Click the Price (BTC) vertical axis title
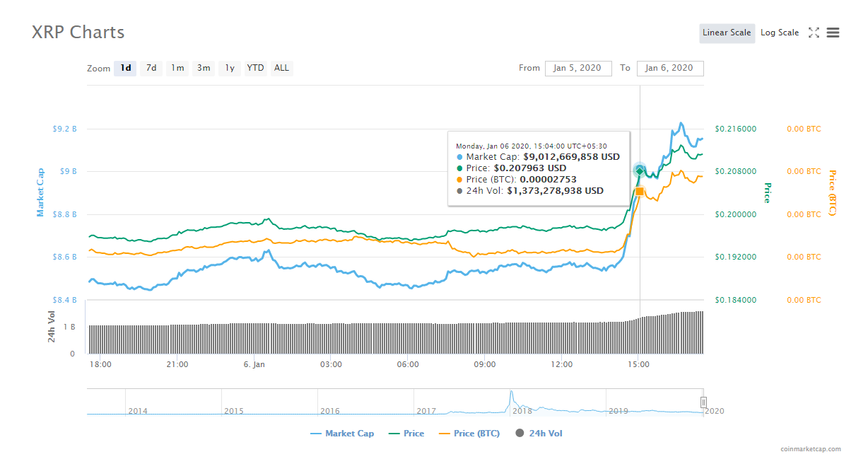Viewport: 868px width, 476px height. pyautogui.click(x=832, y=193)
